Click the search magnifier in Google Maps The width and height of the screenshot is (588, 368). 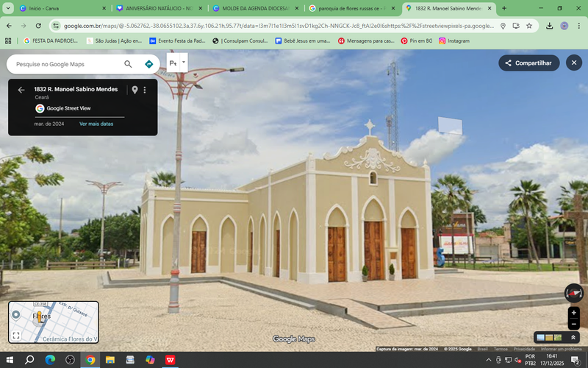click(x=128, y=64)
